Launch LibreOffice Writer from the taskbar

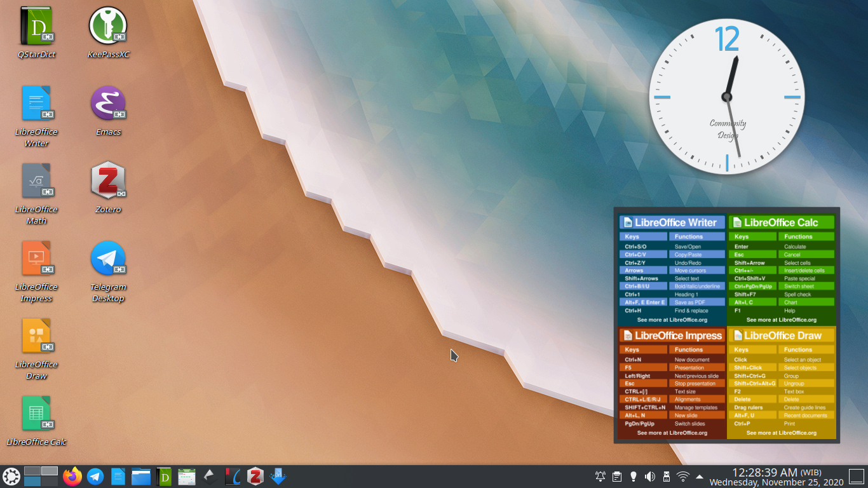point(118,477)
